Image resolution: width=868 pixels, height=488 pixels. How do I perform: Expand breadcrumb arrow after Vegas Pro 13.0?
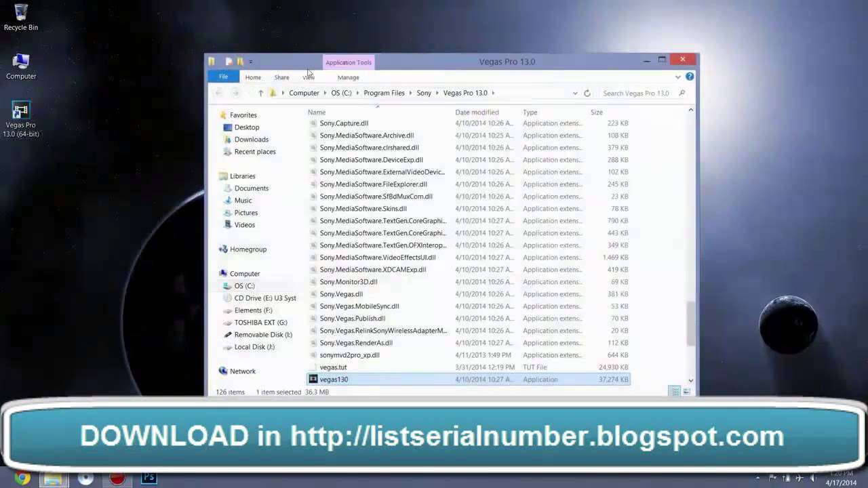click(x=493, y=93)
